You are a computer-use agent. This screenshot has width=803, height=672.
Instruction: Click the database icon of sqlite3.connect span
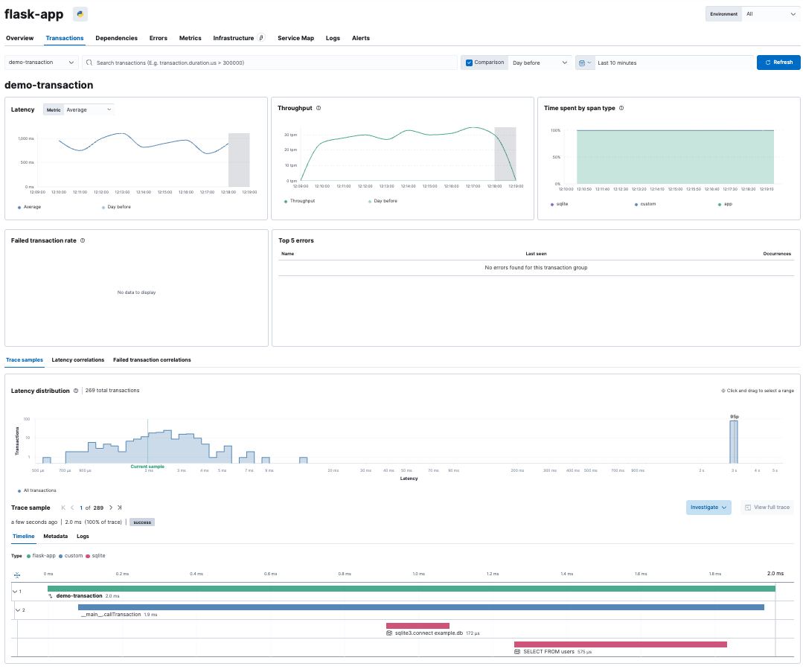(x=389, y=633)
